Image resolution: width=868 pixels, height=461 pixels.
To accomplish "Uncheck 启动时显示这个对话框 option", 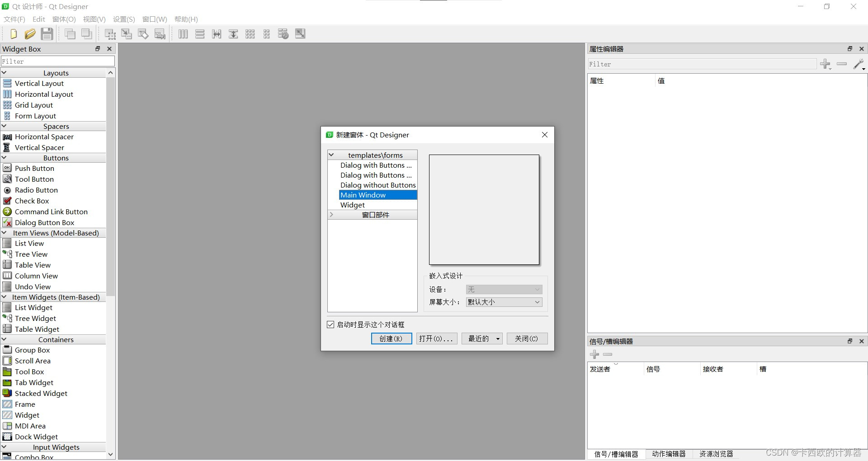I will click(330, 324).
